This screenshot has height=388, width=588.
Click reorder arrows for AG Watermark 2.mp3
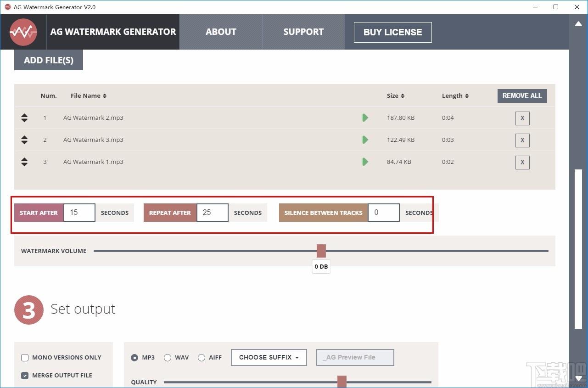(x=24, y=118)
